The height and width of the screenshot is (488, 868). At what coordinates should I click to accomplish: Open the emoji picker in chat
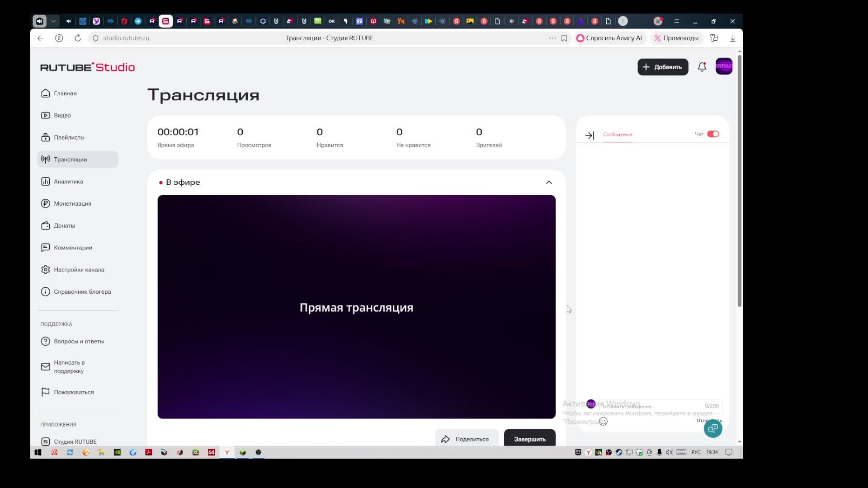click(x=603, y=422)
